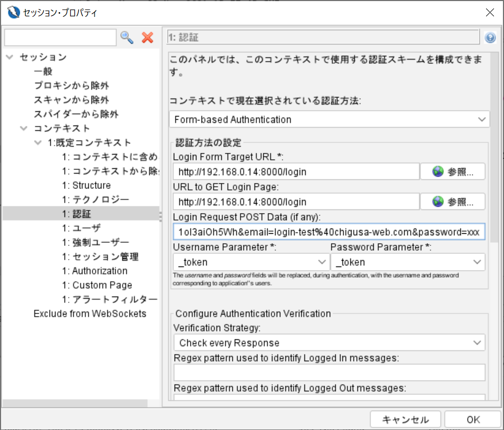504x430 pixels.
Task: Open the authentication method dropdown
Action: click(x=329, y=120)
